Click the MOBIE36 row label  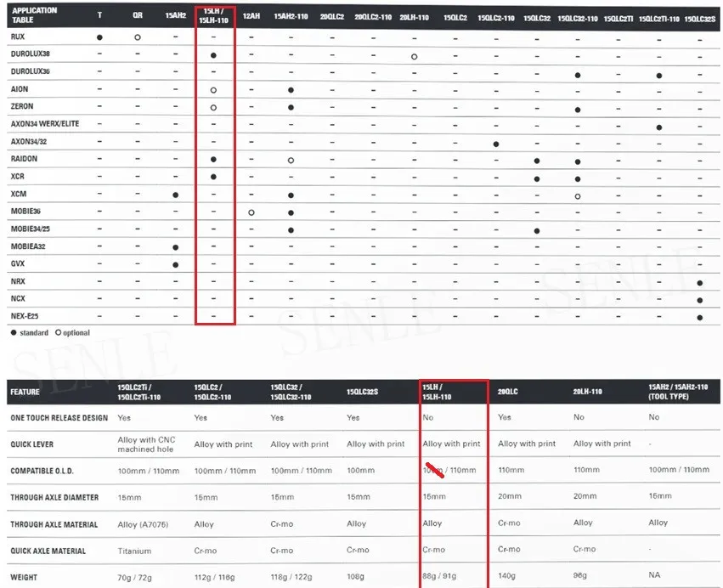click(x=25, y=212)
